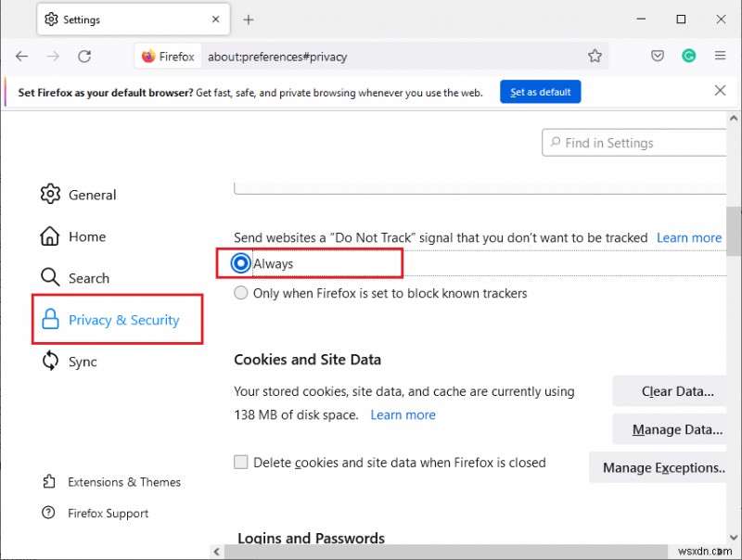Bookmark this page with the star icon
Viewport: 742px width, 560px height.
595,56
